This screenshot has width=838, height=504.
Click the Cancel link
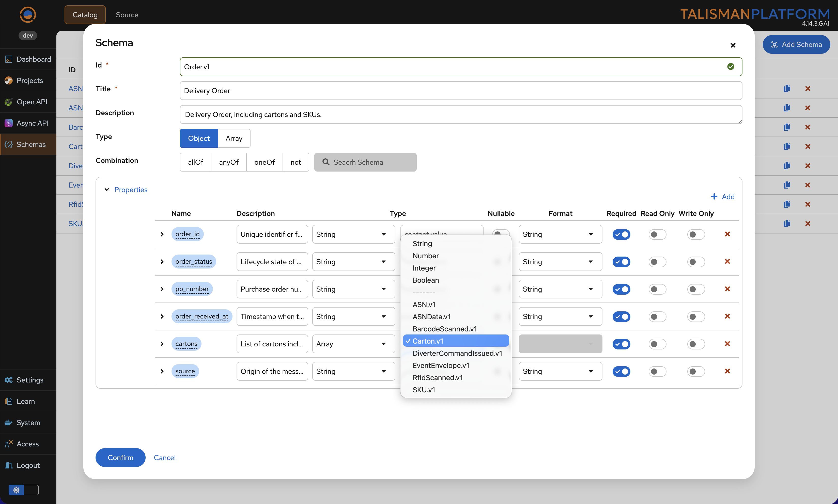(165, 458)
